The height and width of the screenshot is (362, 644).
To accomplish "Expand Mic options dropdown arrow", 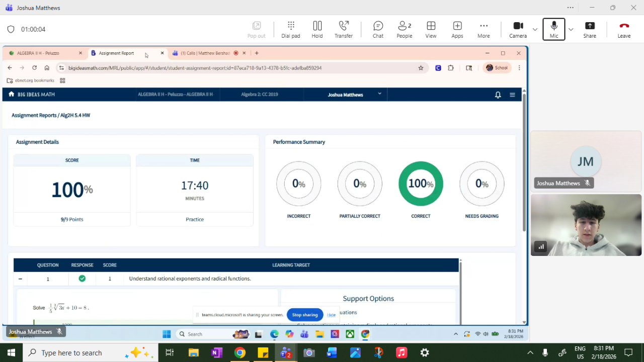I will [x=571, y=29].
